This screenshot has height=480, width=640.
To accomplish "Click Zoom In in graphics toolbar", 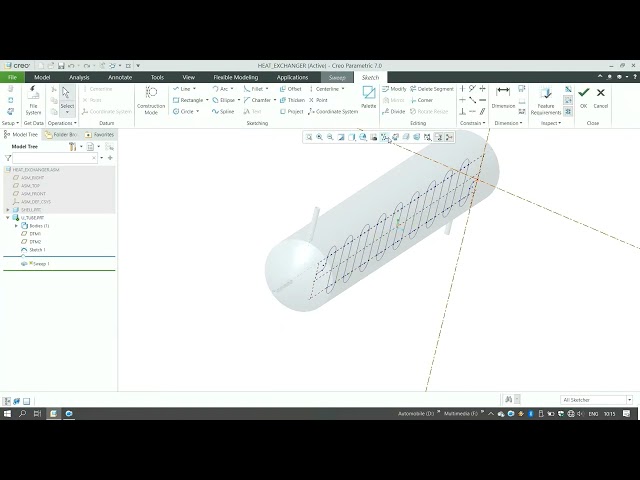I will click(319, 137).
